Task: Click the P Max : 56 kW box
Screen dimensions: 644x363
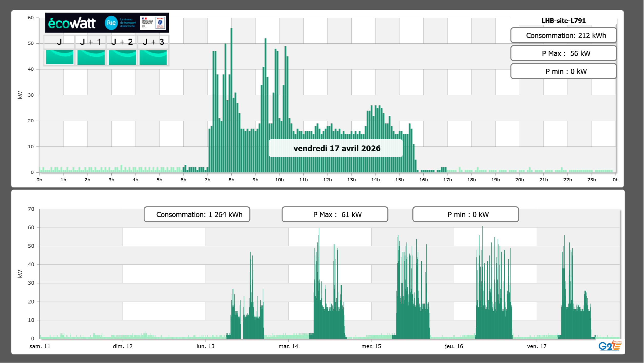Action: [563, 53]
